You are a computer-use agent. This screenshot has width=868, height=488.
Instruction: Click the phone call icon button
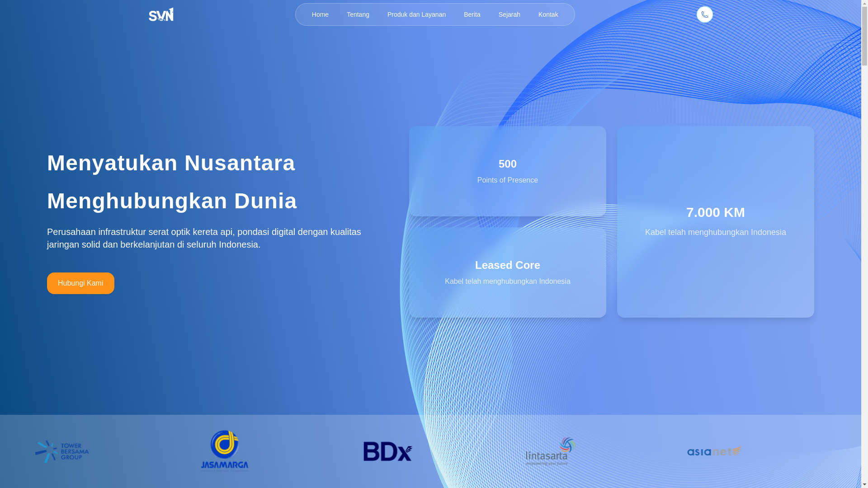coord(704,14)
